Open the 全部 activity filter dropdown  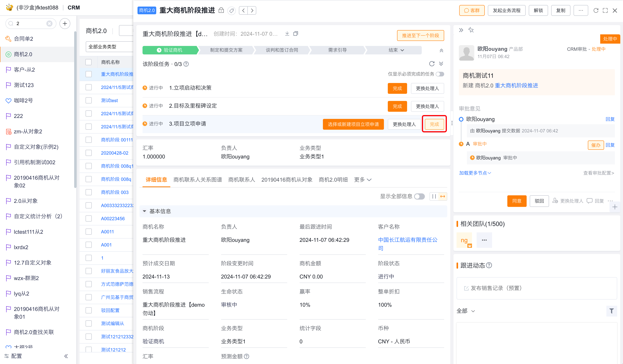pyautogui.click(x=466, y=311)
